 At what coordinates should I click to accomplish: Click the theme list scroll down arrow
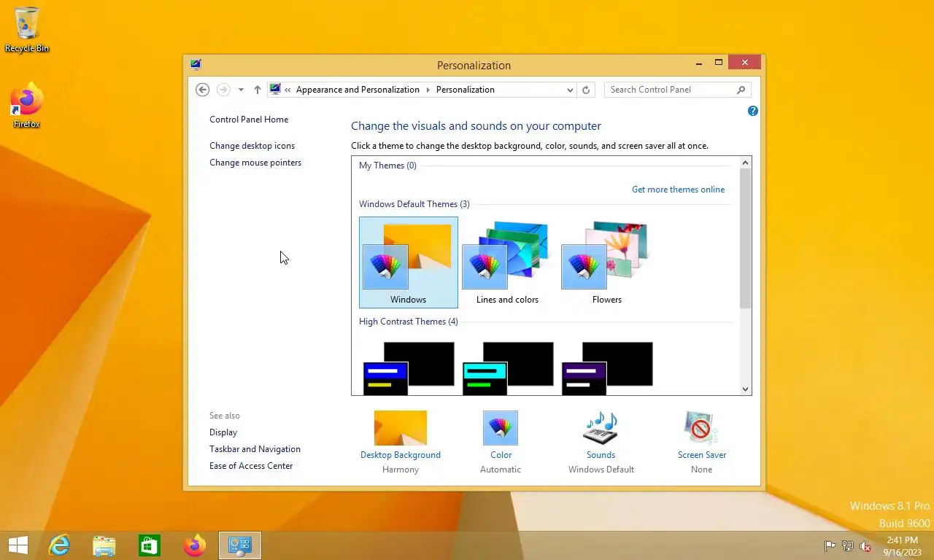tap(745, 389)
